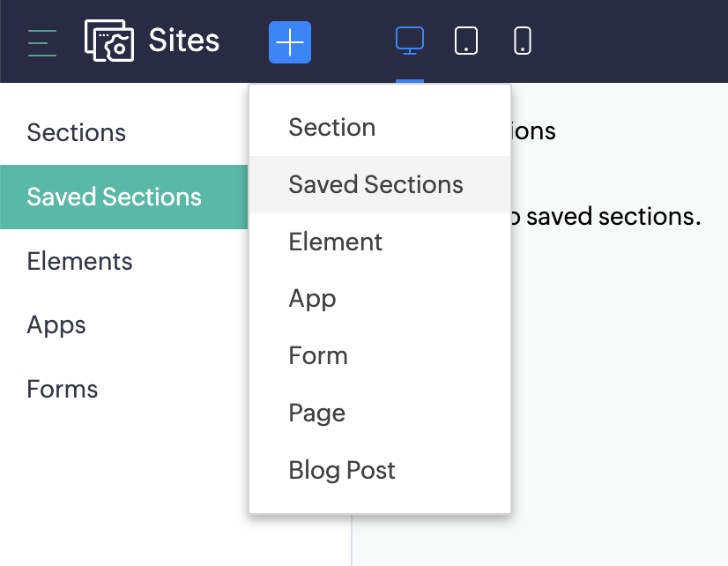Click the blue plus add button
728x566 pixels.
(290, 41)
